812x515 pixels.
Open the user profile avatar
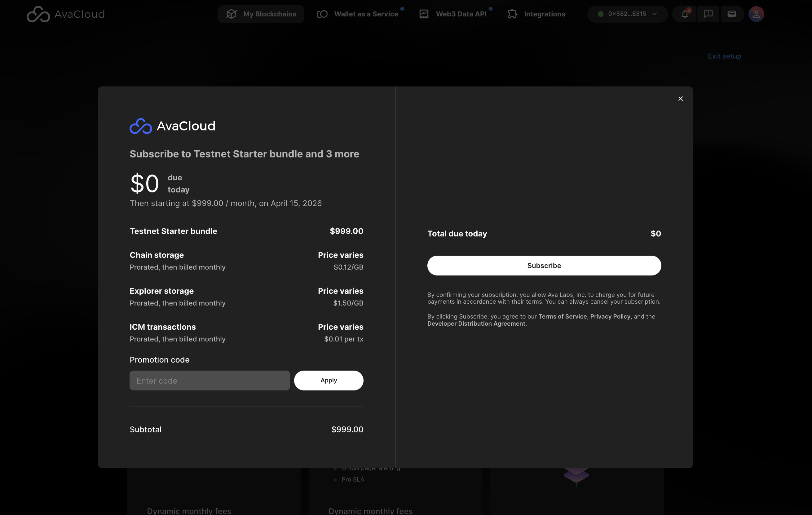[756, 14]
